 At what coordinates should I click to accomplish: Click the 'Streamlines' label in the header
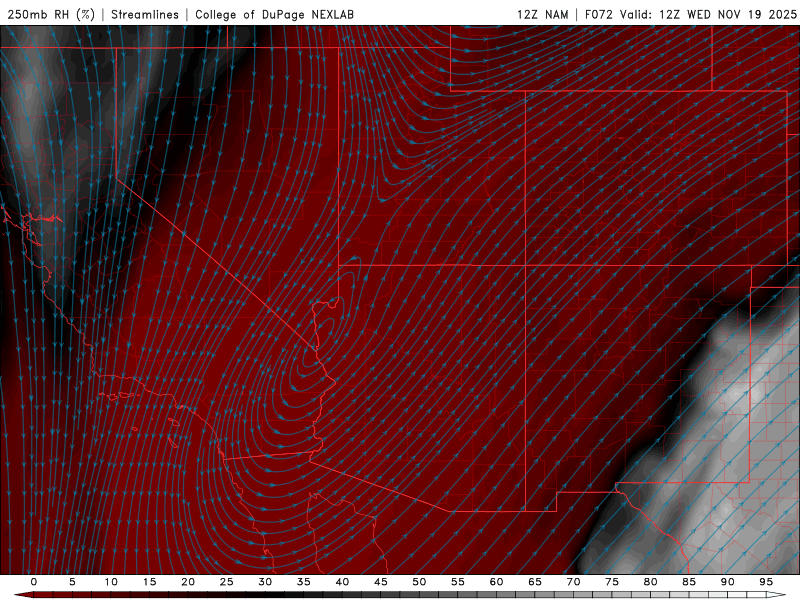145,14
